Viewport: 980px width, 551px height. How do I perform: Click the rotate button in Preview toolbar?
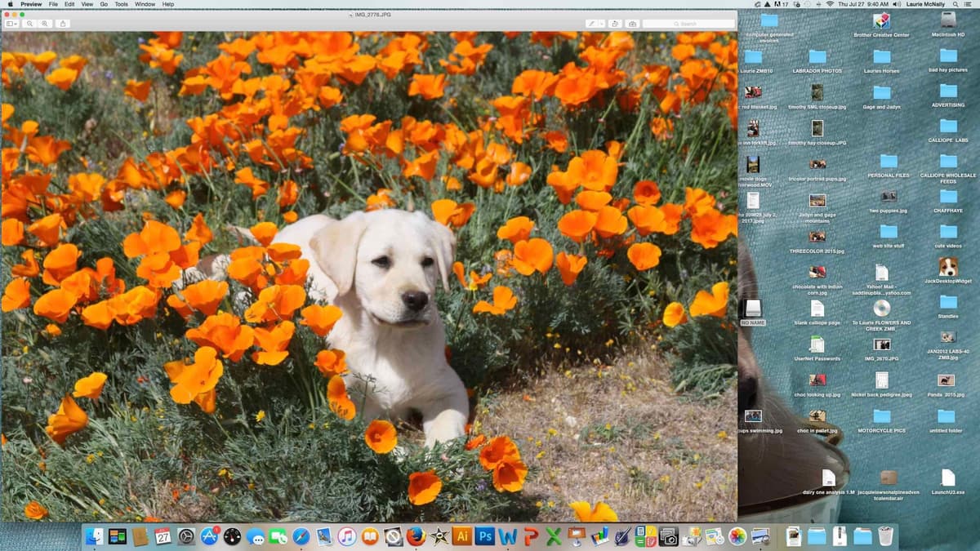pos(615,24)
